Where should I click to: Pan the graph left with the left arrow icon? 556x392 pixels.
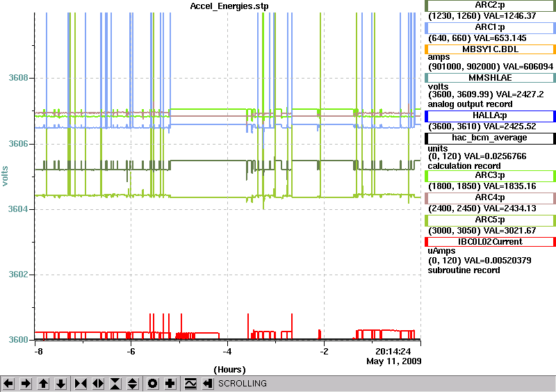pyautogui.click(x=8, y=384)
